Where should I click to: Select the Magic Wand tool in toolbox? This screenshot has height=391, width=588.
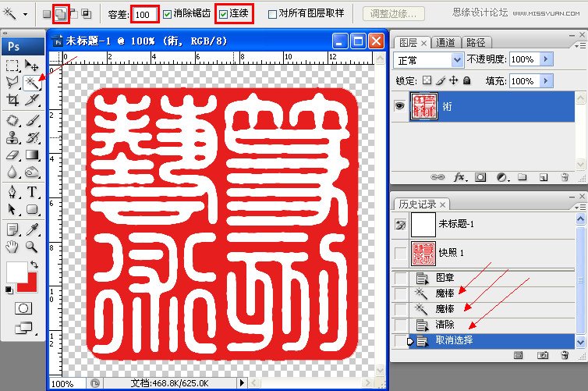pos(31,83)
